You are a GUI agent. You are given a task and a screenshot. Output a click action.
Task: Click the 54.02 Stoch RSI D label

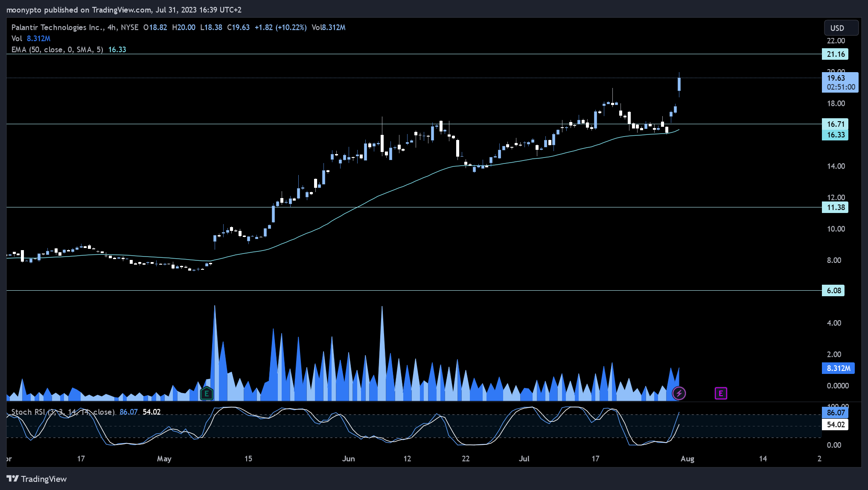pos(835,425)
